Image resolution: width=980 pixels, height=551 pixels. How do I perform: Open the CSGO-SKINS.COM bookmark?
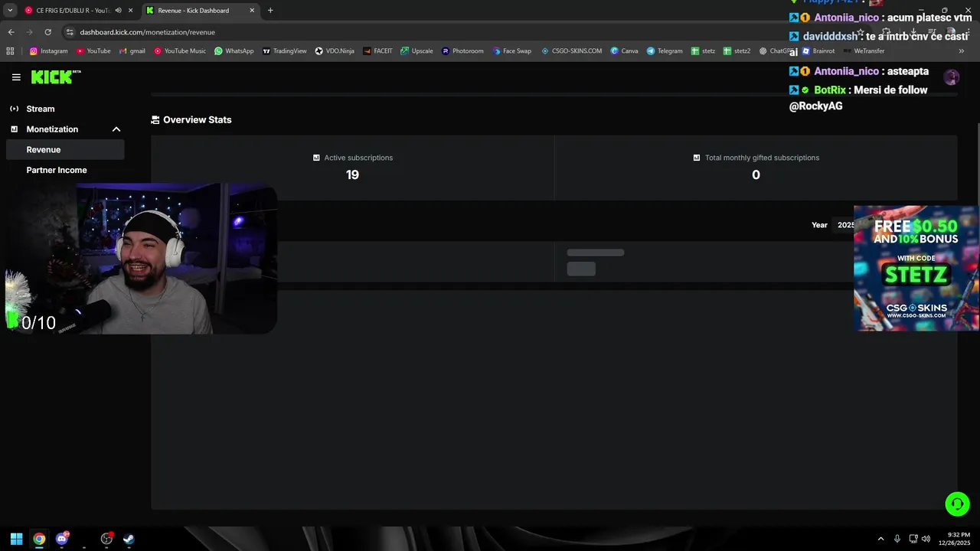[570, 51]
